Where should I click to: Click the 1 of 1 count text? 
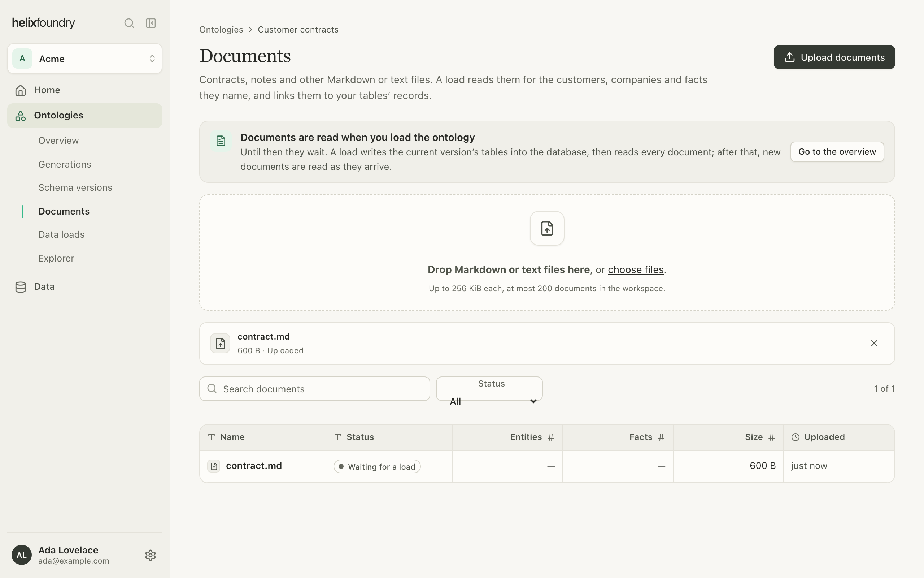[884, 388]
